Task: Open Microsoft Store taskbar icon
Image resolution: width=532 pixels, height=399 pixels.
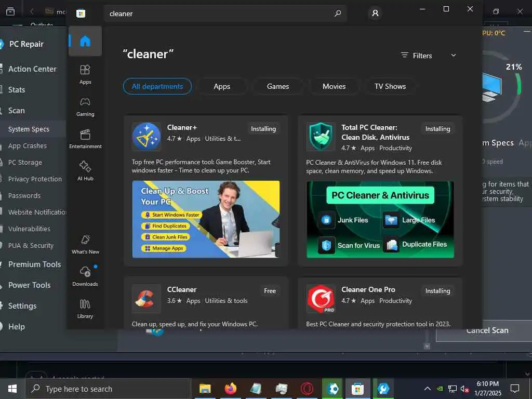Action: tap(357, 389)
